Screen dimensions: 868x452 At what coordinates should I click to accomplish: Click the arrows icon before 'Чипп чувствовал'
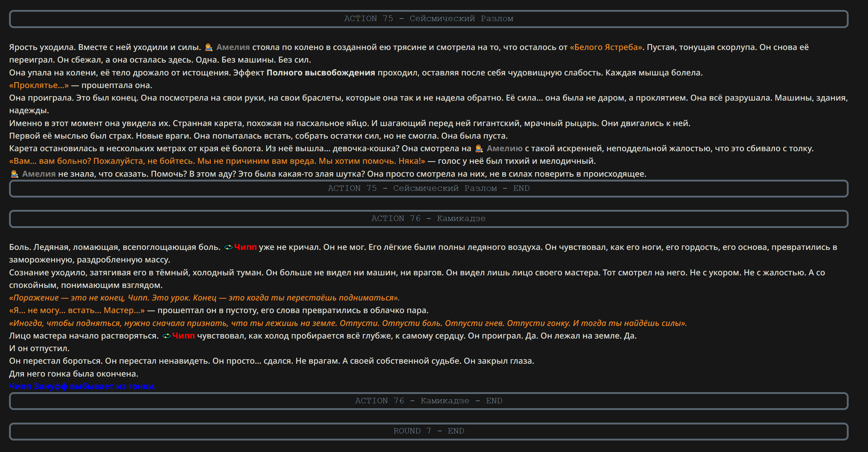click(x=166, y=336)
